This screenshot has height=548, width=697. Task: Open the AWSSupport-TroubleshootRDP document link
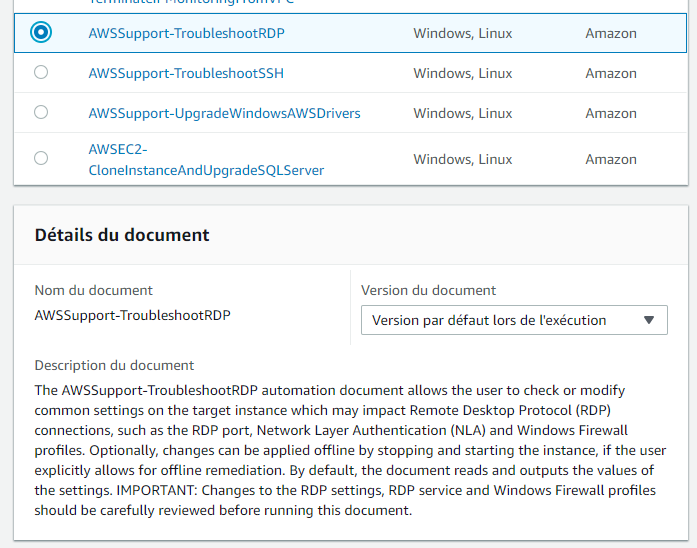click(x=186, y=33)
